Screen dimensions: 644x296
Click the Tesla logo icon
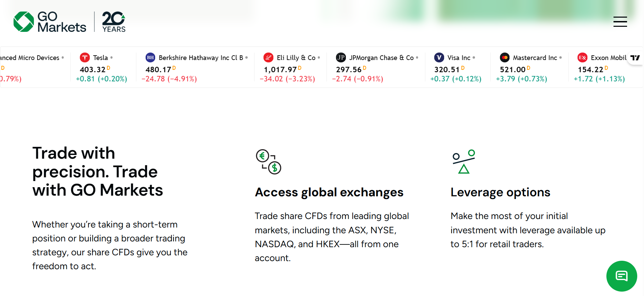click(x=85, y=58)
